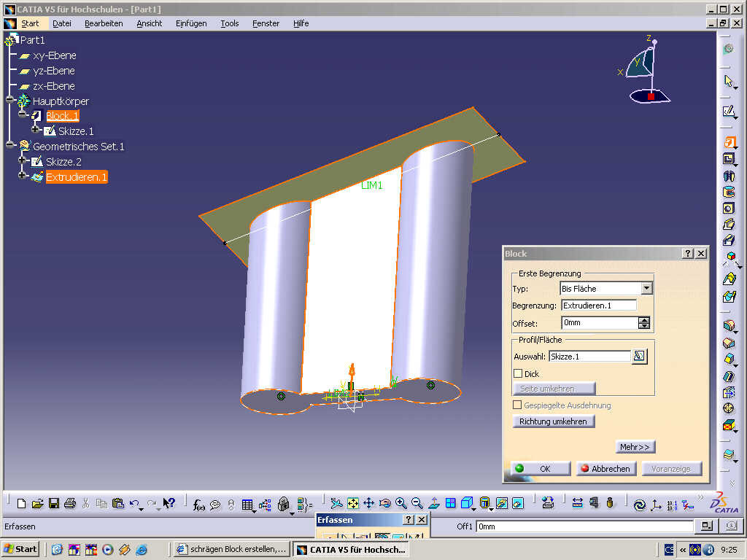
Task: Select the Shaft tool in the right toolbar
Action: 729,176
